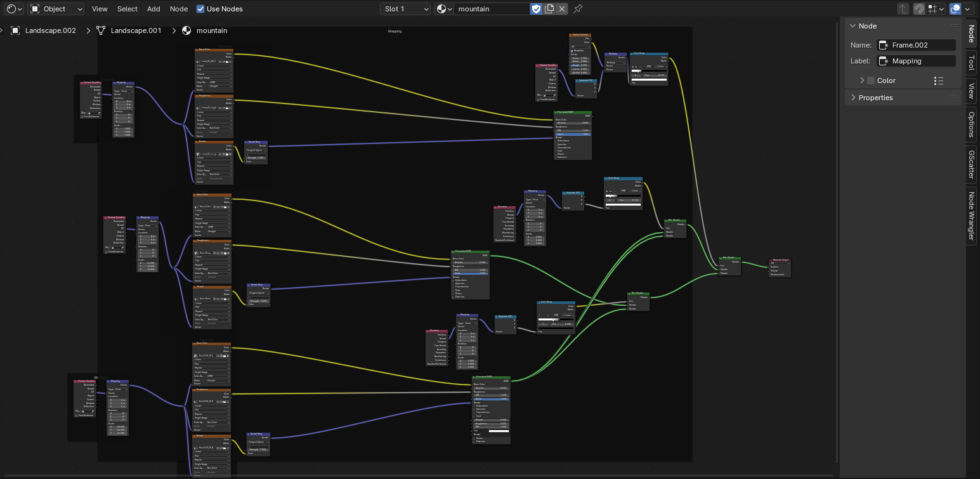
Task: Click the Node panel drag grip icon
Action: coord(954,26)
